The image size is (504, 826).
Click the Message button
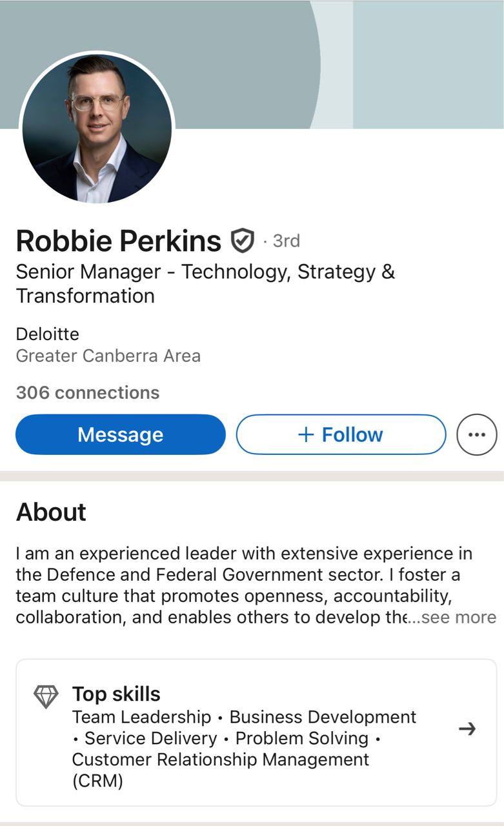click(x=121, y=435)
